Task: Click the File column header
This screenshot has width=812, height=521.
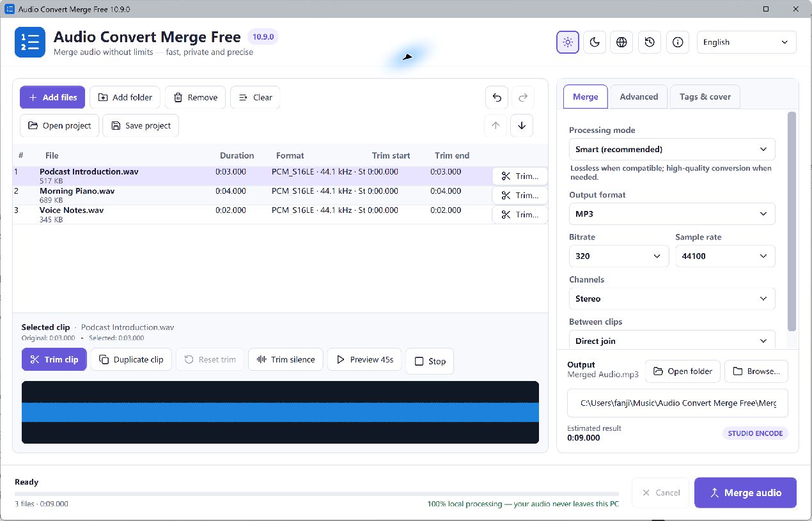Action: tap(52, 155)
